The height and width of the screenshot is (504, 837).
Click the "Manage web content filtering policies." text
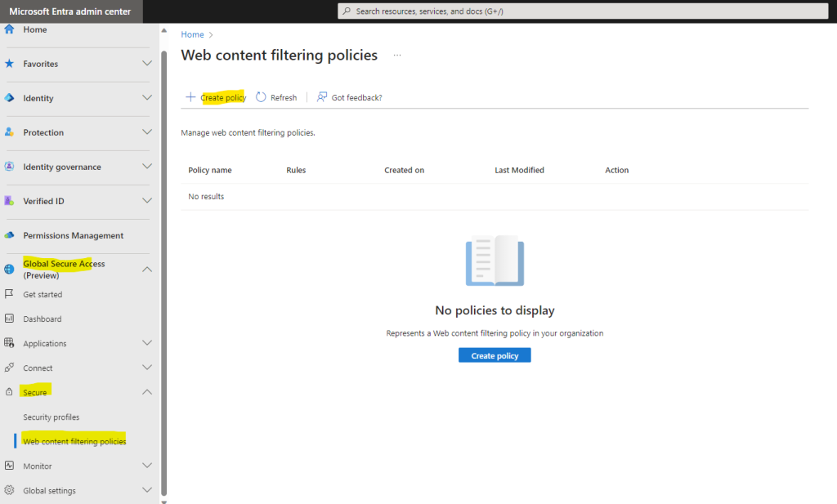click(x=248, y=133)
